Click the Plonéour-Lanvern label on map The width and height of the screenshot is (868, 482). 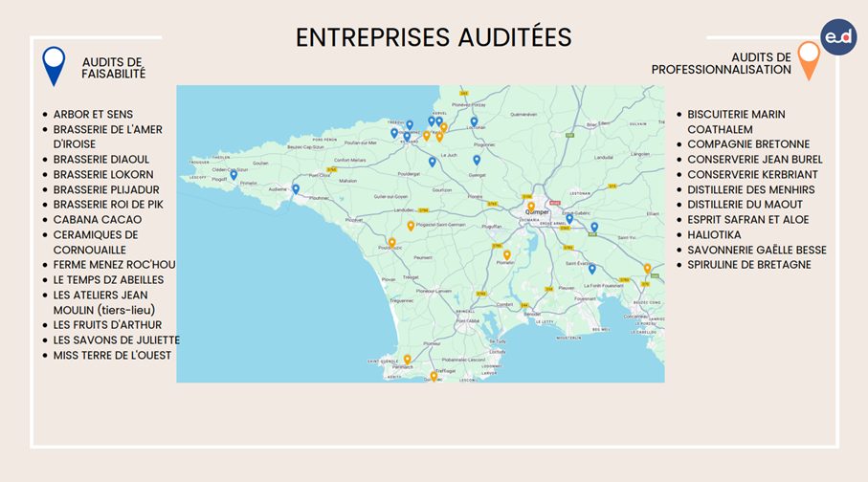click(x=434, y=291)
